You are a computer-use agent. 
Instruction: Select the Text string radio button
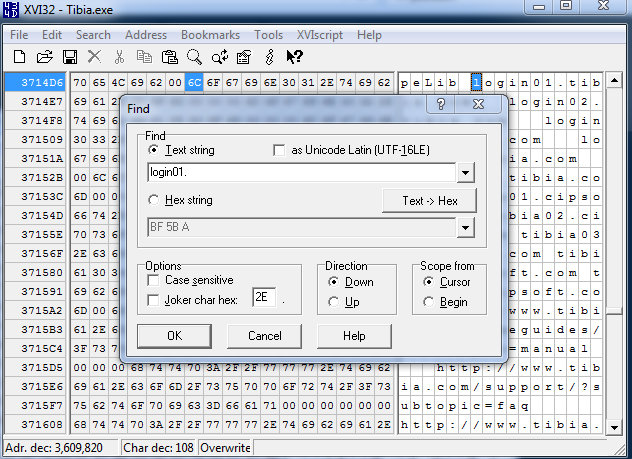[x=154, y=150]
